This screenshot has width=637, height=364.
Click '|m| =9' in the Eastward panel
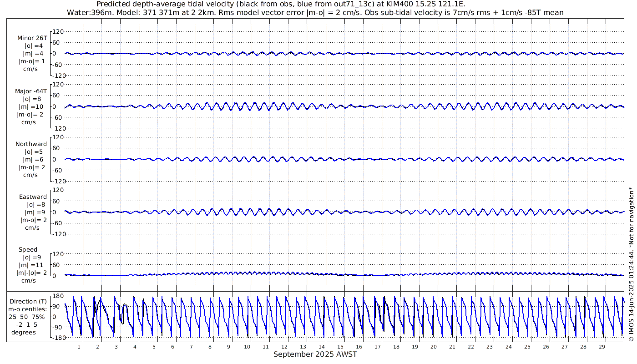tap(35, 212)
